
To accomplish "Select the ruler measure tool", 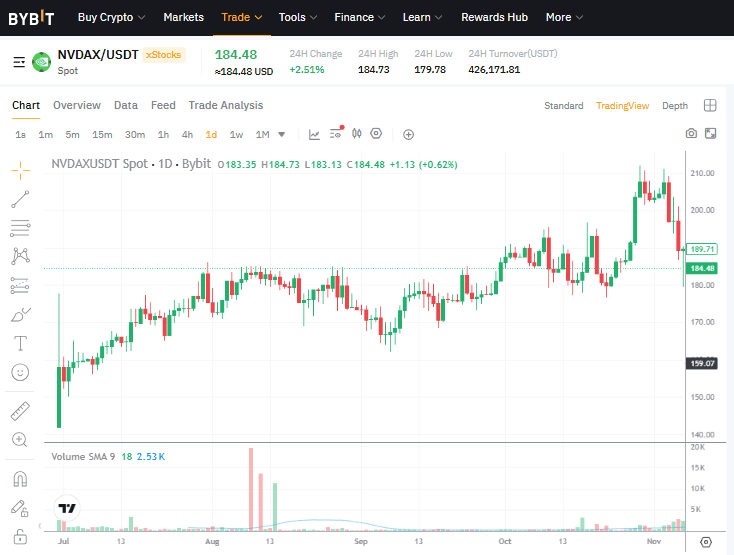I will 20,411.
